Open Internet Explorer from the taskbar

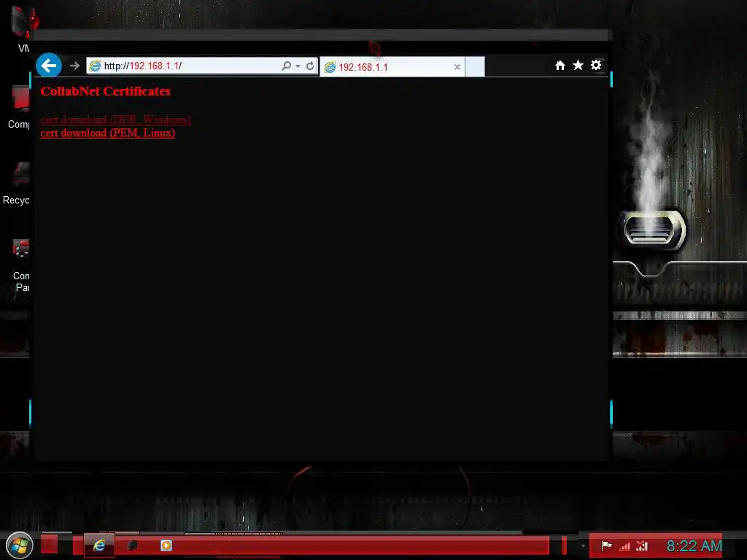click(99, 545)
